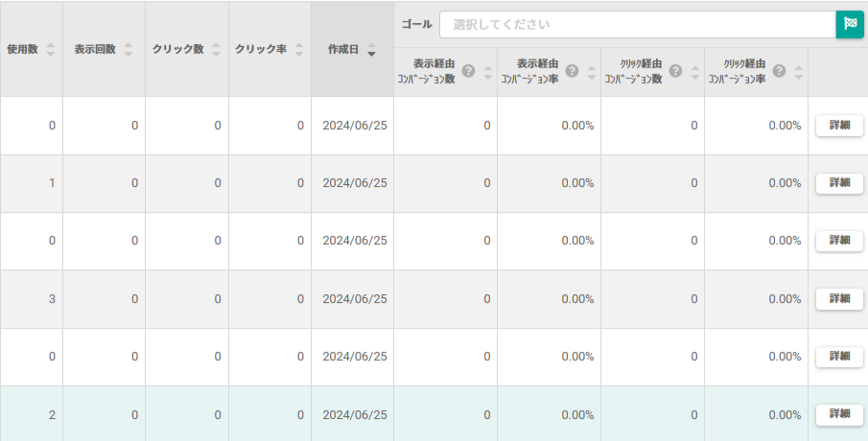This screenshot has width=868, height=441.
Task: Show help for 表示経由コンバージョン率
Action: [x=572, y=71]
